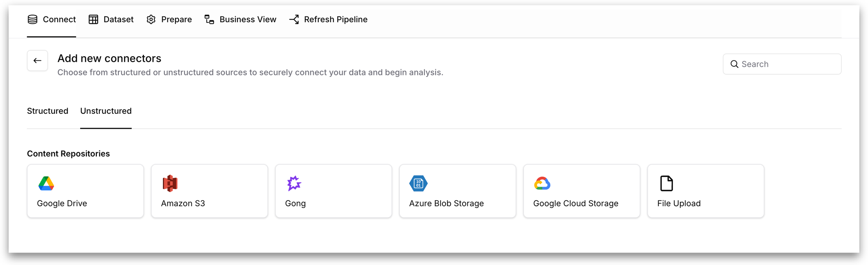Click the back arrow button
Screen dimensions: 868x265
tap(37, 61)
